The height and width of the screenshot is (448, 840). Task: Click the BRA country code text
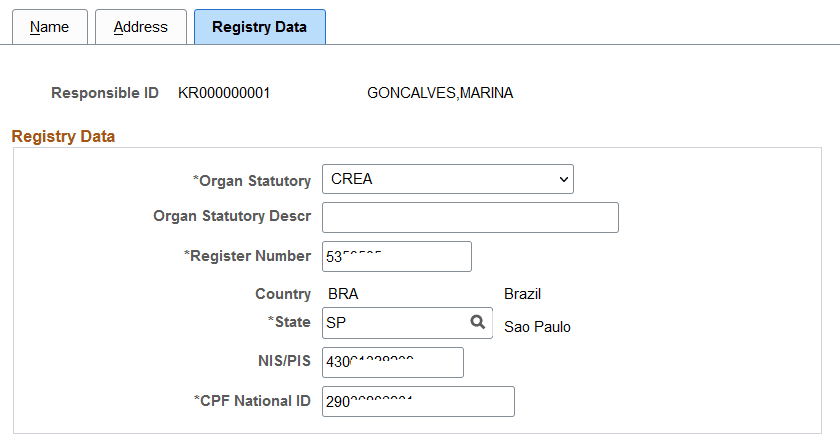pos(343,294)
